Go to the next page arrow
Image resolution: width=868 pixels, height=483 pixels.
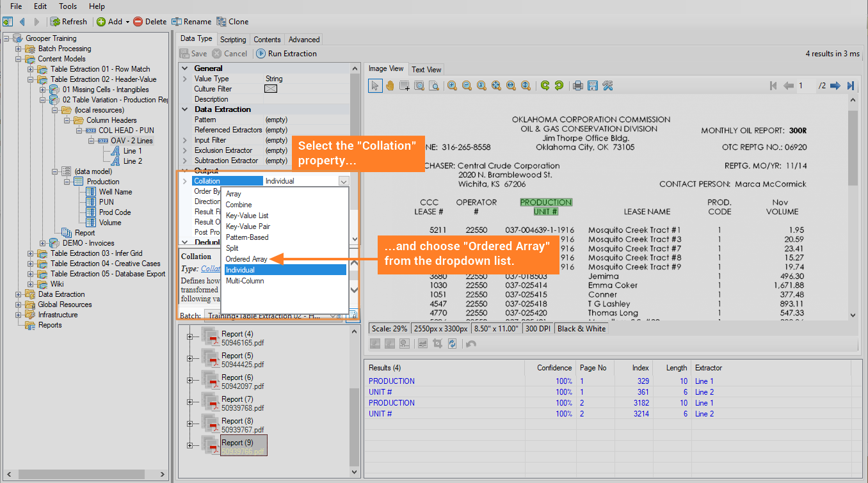pos(835,86)
